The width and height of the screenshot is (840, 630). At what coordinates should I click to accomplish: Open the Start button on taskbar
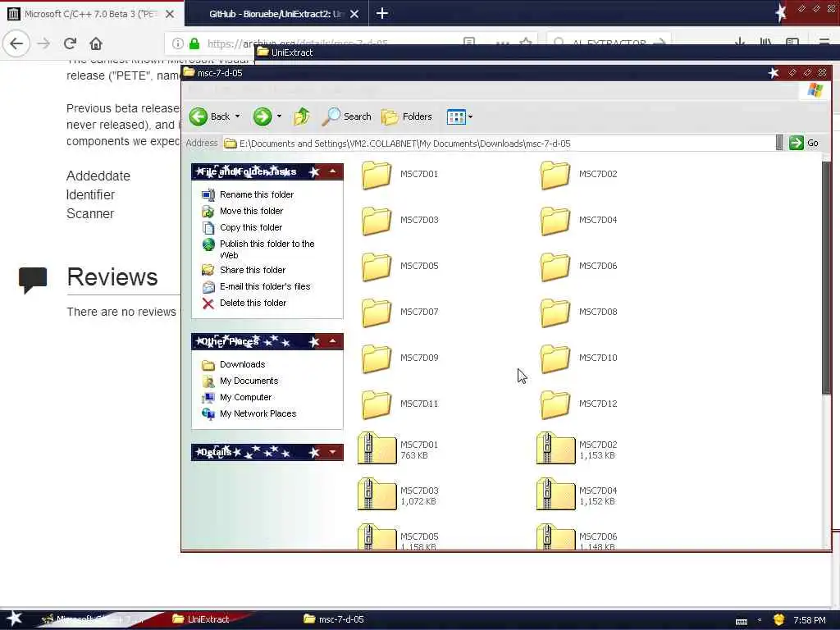pos(14,619)
